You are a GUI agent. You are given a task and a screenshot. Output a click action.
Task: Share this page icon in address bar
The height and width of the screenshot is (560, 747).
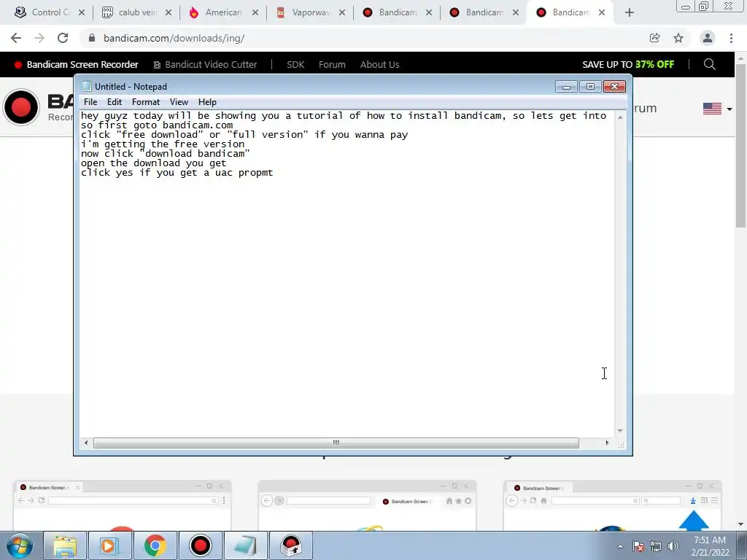coord(654,38)
